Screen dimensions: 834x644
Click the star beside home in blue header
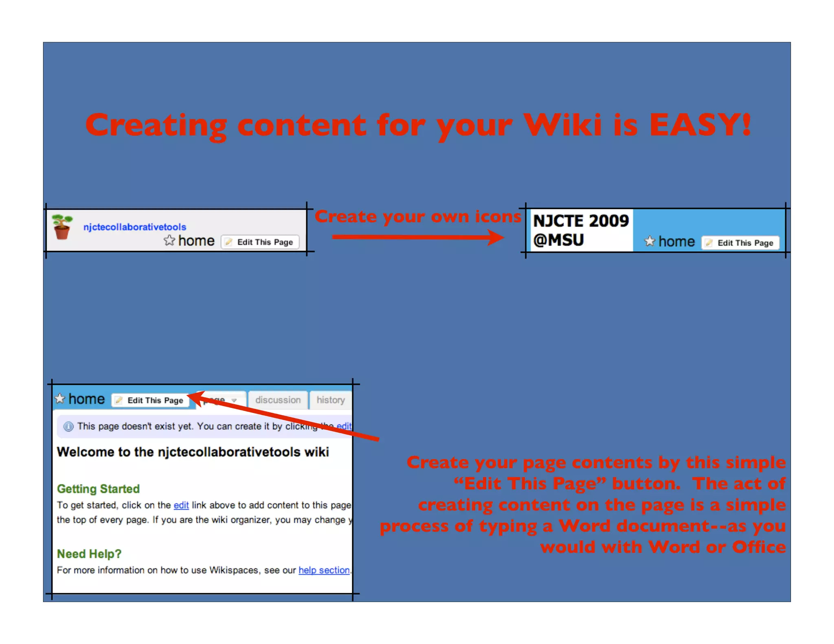point(650,241)
